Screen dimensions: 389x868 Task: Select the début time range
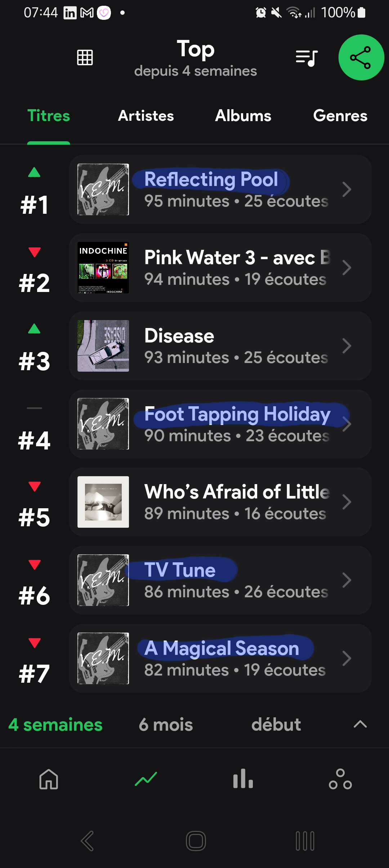point(276,725)
